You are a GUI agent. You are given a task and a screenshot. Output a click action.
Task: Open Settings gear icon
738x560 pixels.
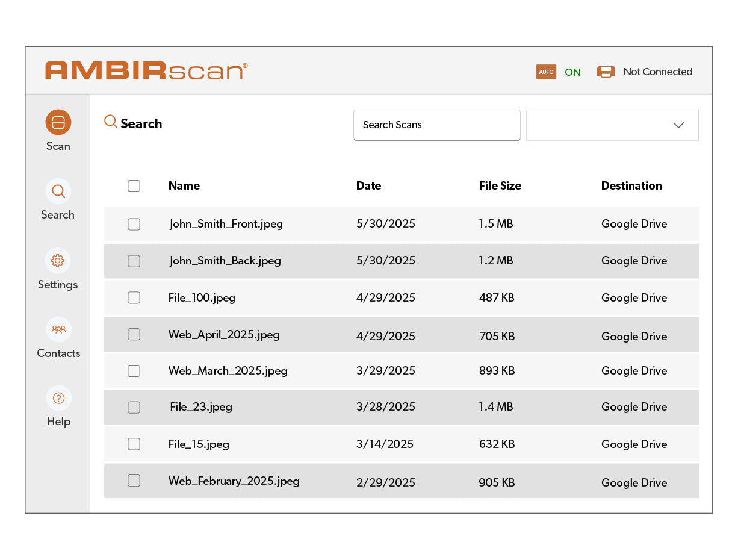click(x=58, y=261)
